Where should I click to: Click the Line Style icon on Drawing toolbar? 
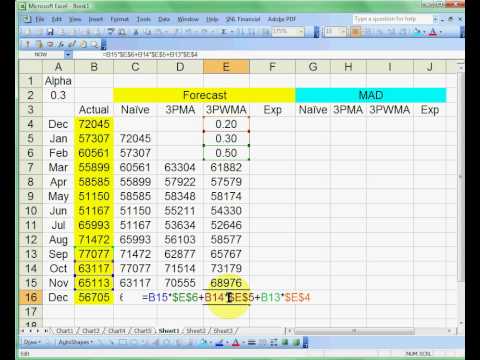252,342
